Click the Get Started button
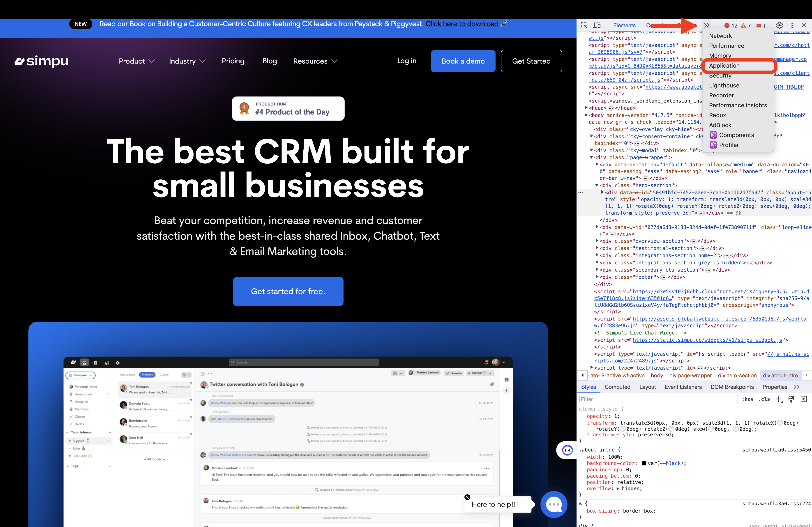This screenshot has width=812, height=527. coord(531,61)
